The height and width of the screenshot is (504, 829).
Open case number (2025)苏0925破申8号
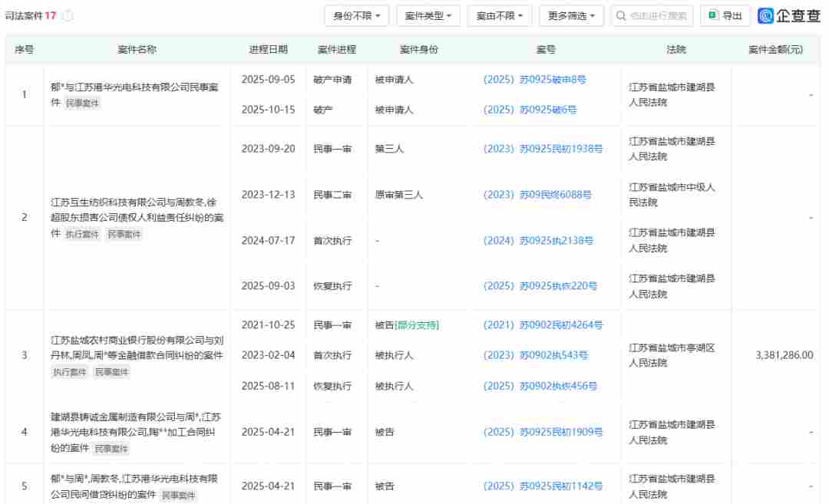[534, 79]
